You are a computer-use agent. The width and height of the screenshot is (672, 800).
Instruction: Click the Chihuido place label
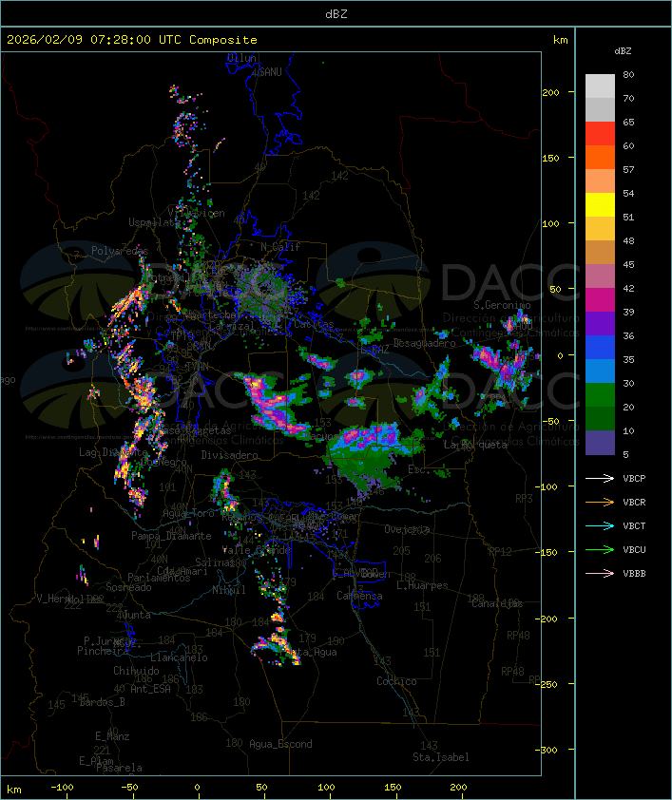click(x=136, y=671)
